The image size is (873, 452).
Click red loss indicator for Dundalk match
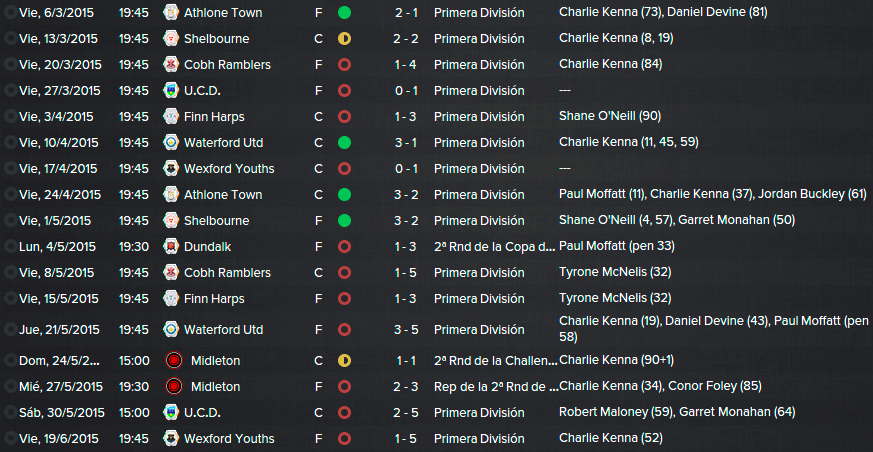[344, 246]
